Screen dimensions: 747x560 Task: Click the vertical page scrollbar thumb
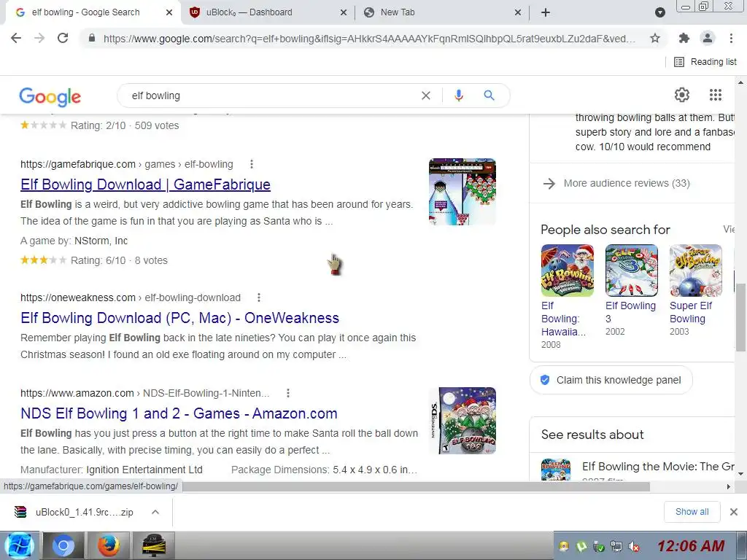740,317
